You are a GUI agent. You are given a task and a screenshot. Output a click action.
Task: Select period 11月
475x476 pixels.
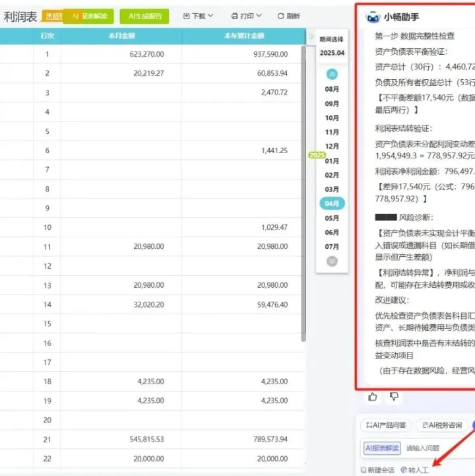[332, 132]
